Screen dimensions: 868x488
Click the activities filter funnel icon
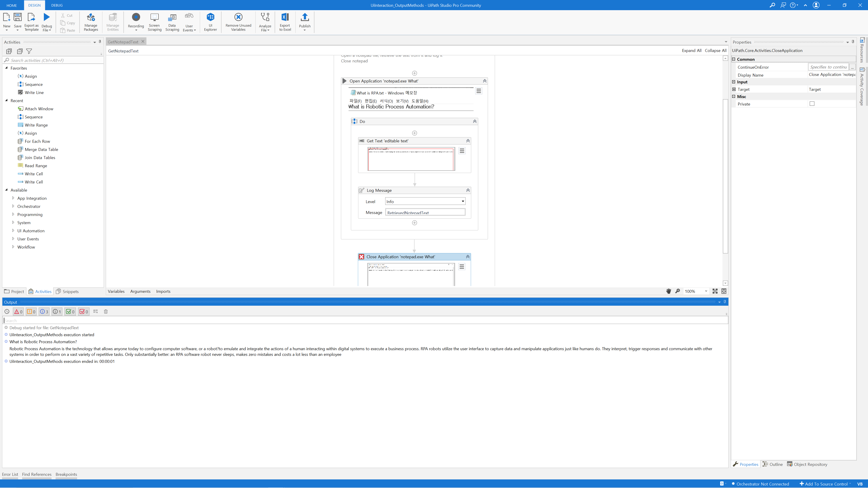coord(29,51)
